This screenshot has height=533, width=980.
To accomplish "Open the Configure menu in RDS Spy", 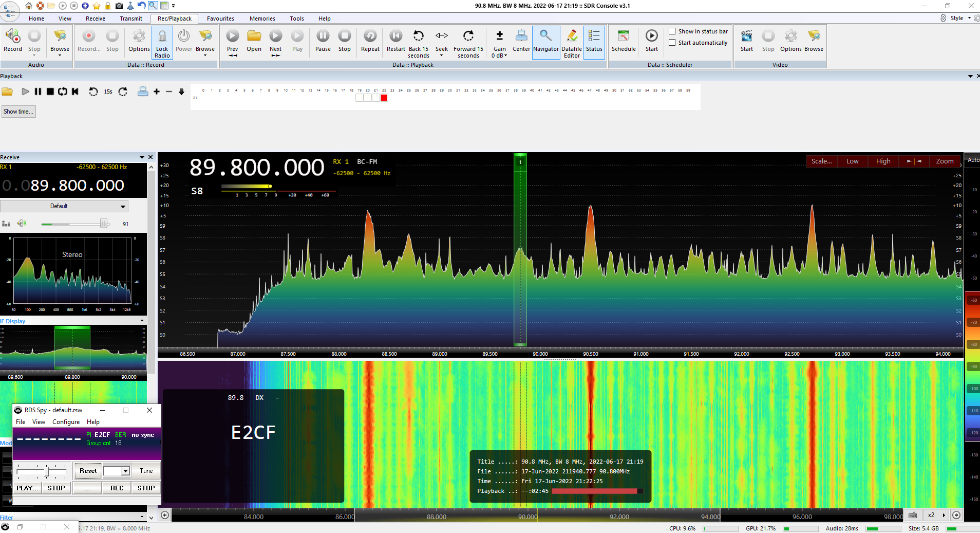I will 66,422.
